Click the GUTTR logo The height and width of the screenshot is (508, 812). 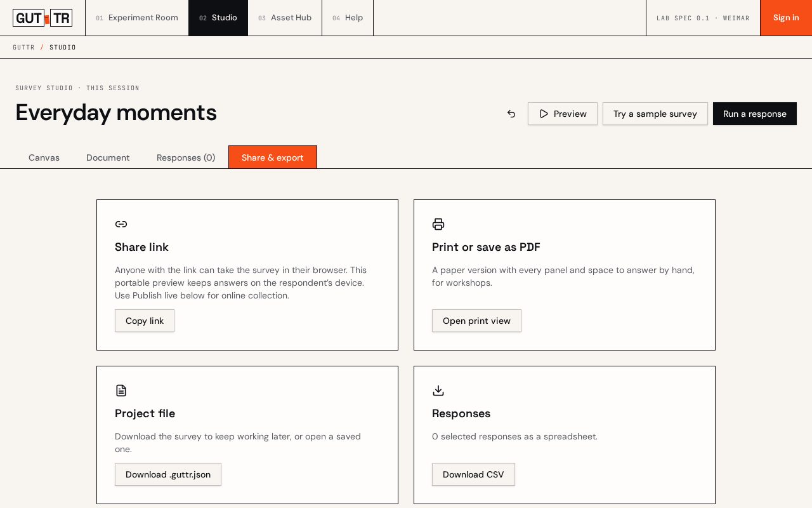(43, 18)
